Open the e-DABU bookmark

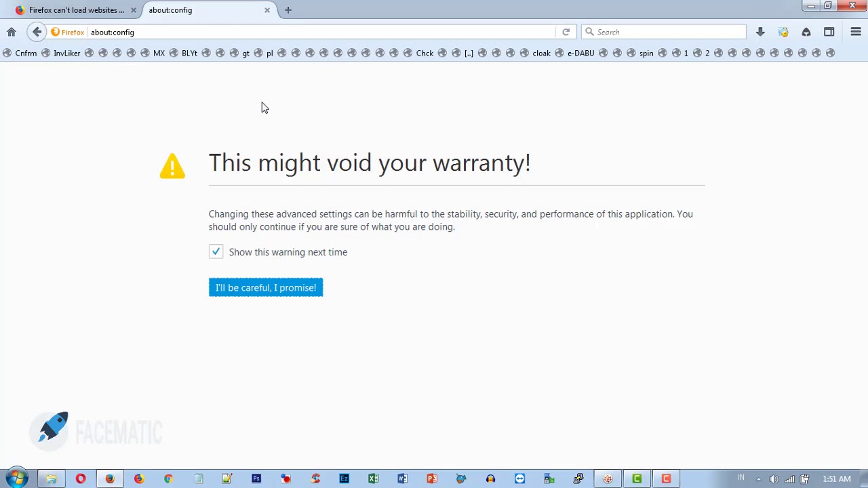(x=574, y=53)
